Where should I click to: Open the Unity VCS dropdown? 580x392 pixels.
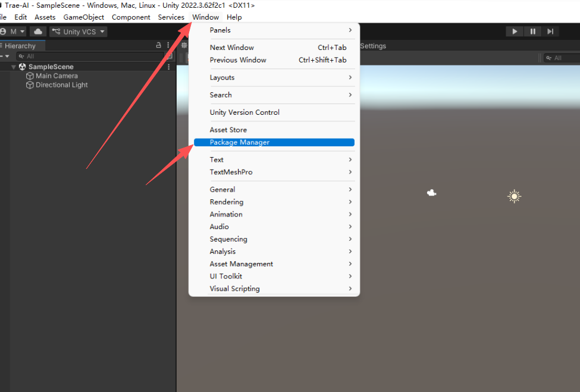tap(79, 32)
